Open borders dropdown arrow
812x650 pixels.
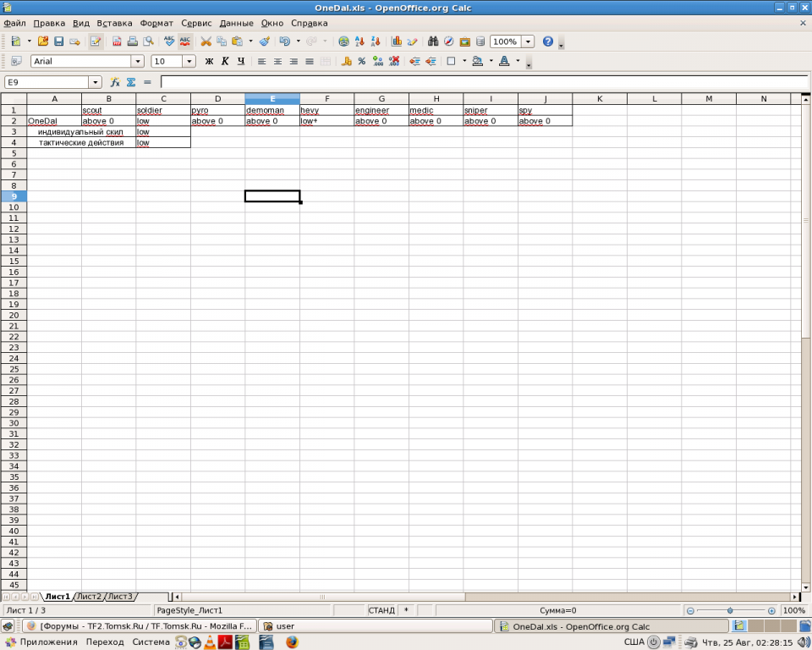pos(464,61)
